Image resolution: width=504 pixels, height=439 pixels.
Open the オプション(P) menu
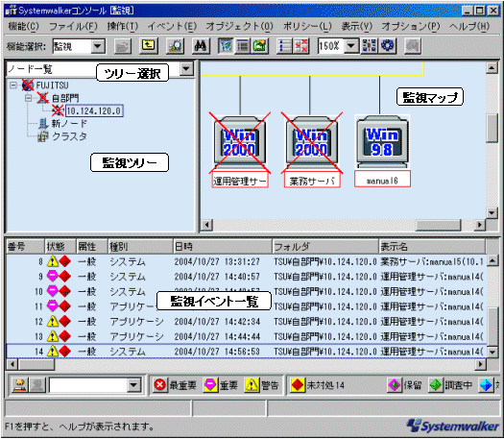tap(411, 26)
